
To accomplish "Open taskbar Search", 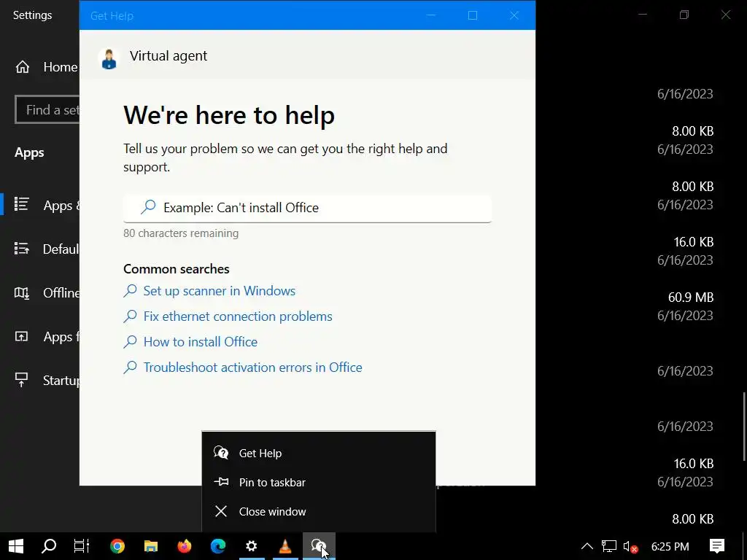I will 49,546.
